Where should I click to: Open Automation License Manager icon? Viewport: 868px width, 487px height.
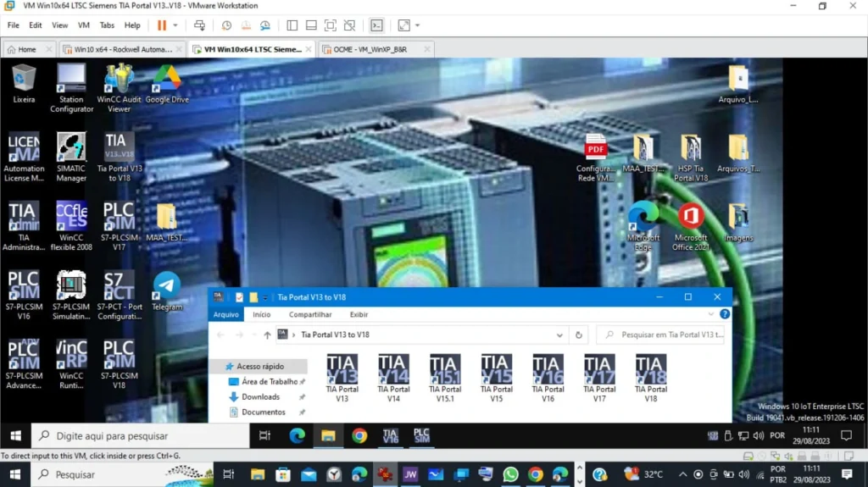[24, 158]
